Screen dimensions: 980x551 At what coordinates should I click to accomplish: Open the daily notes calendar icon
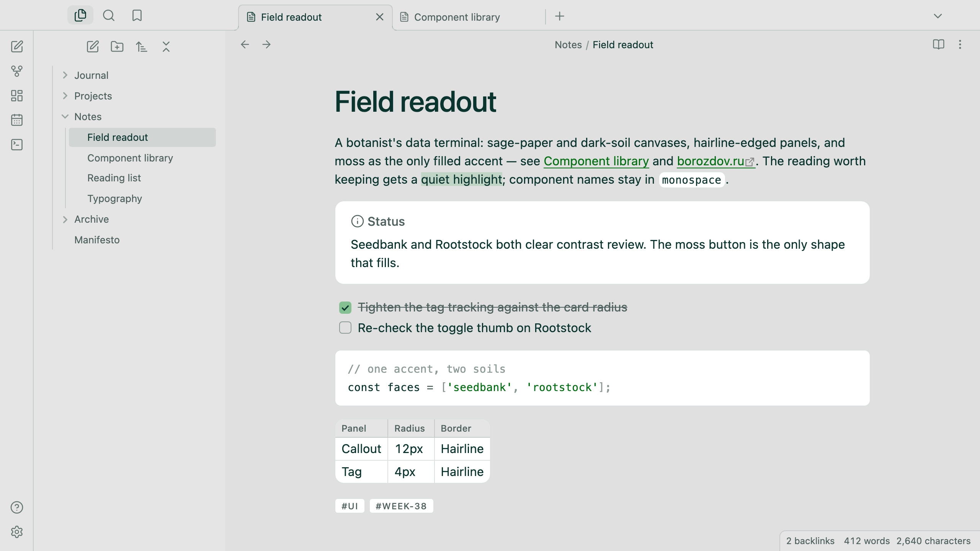tap(17, 120)
